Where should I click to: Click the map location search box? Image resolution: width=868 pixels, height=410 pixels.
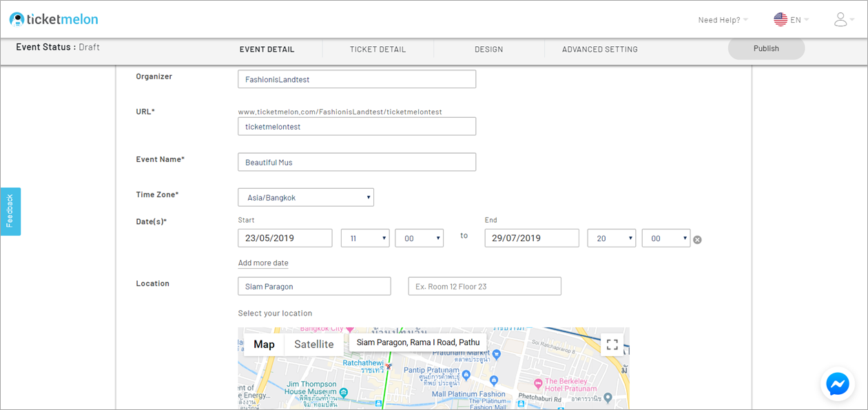click(418, 342)
